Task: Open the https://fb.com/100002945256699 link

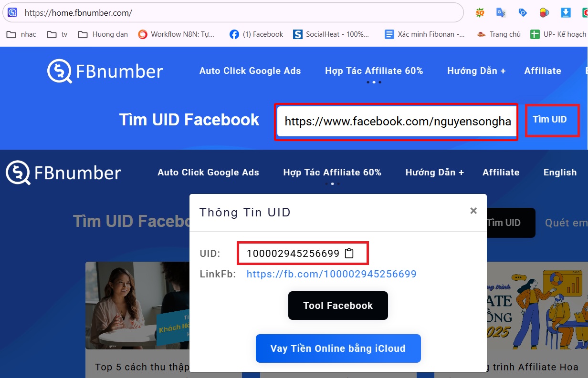Action: point(332,274)
